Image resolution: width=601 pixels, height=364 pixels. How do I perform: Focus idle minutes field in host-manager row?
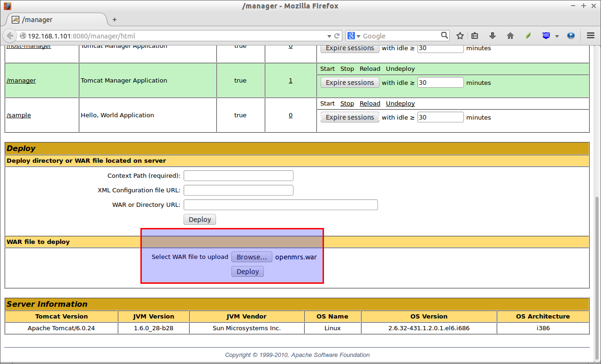pos(440,48)
